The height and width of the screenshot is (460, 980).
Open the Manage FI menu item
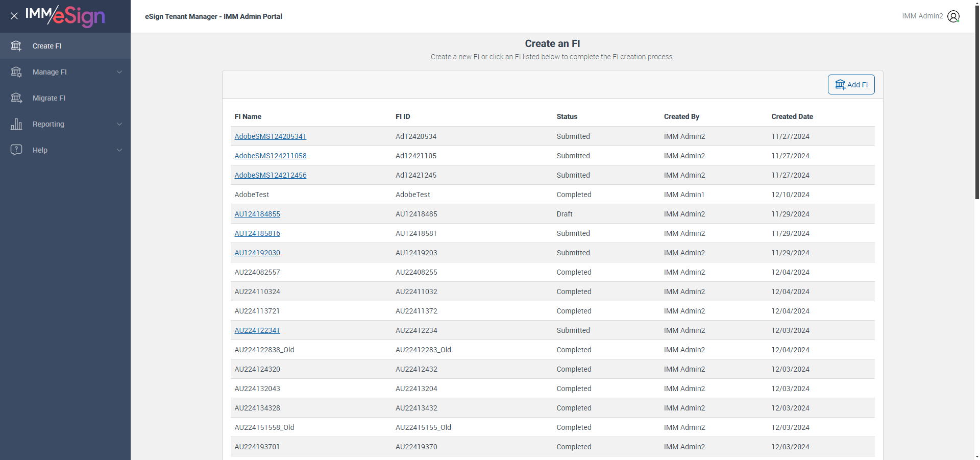point(65,72)
